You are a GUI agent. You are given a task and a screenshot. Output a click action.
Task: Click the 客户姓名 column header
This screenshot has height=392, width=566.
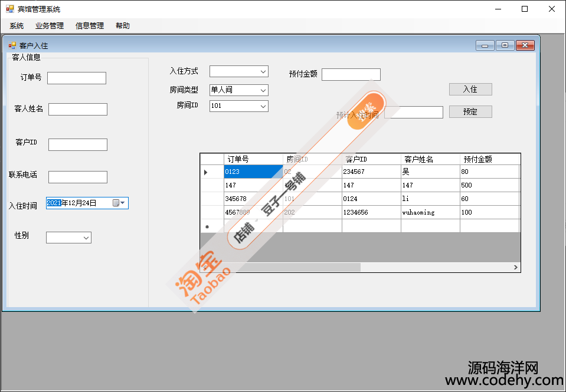431,159
